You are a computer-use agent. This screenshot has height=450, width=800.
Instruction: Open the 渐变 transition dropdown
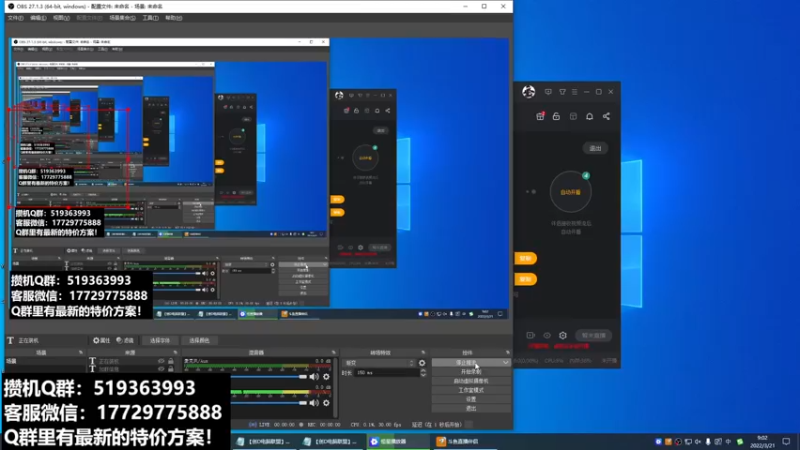[380, 363]
